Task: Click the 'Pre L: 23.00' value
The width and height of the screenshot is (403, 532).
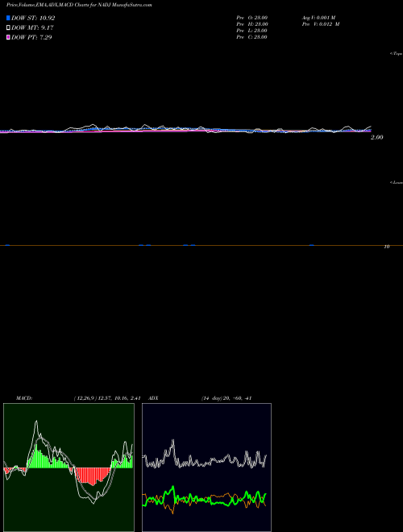Action: pos(251,31)
